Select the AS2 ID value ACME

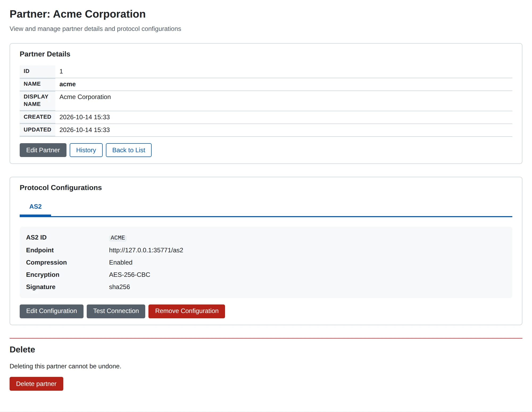pyautogui.click(x=118, y=238)
